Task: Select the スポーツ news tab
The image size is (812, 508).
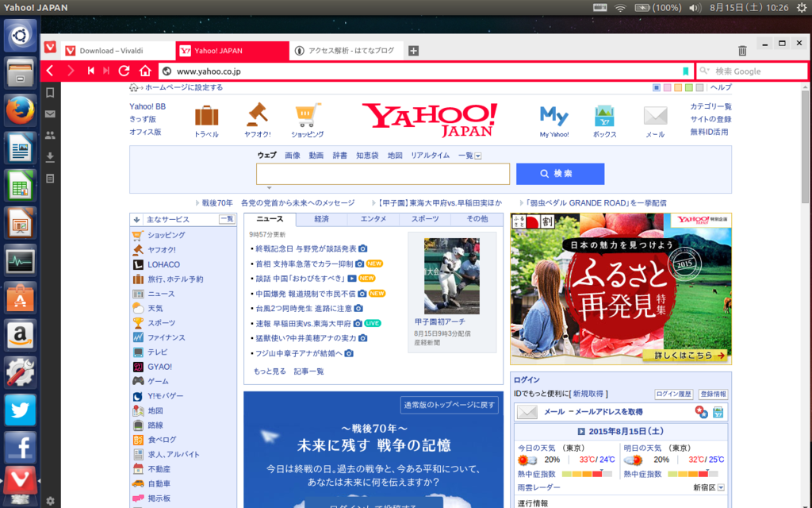Action: click(x=425, y=219)
